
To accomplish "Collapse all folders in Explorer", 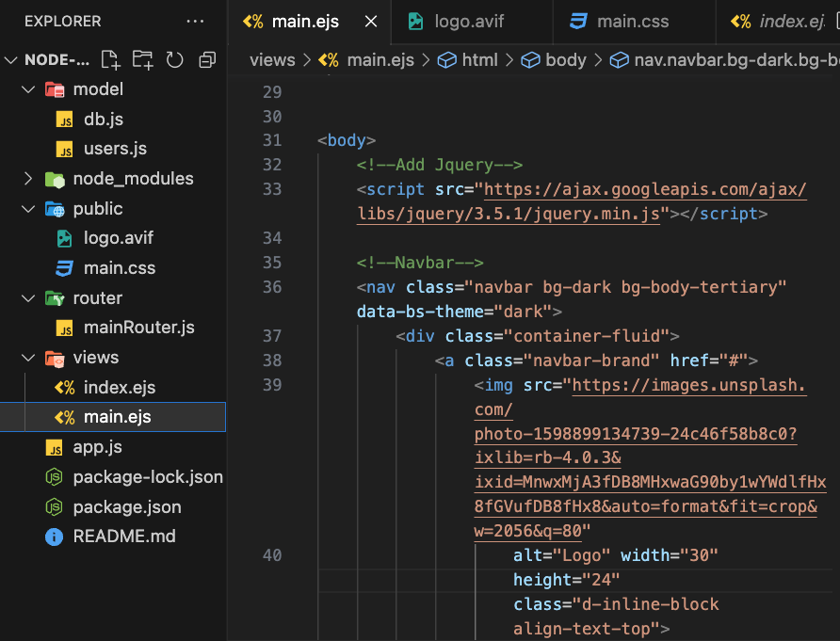I will click(x=207, y=60).
